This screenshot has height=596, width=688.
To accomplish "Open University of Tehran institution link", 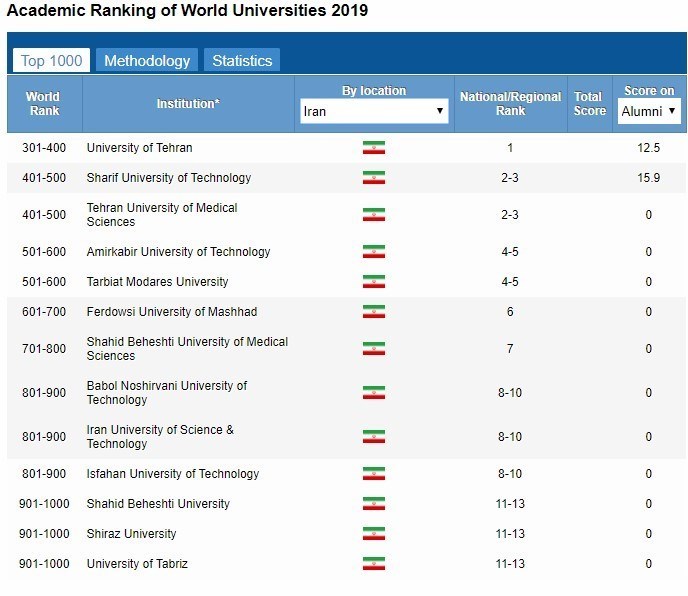I will pos(139,148).
